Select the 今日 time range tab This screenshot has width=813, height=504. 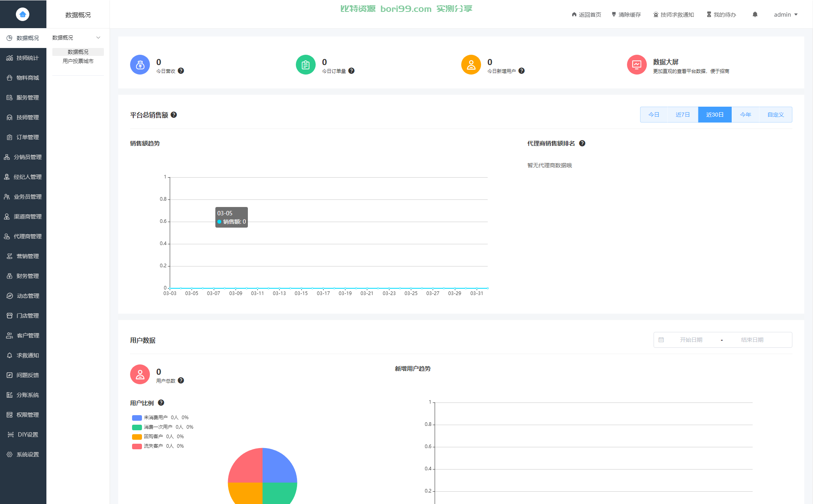point(654,115)
